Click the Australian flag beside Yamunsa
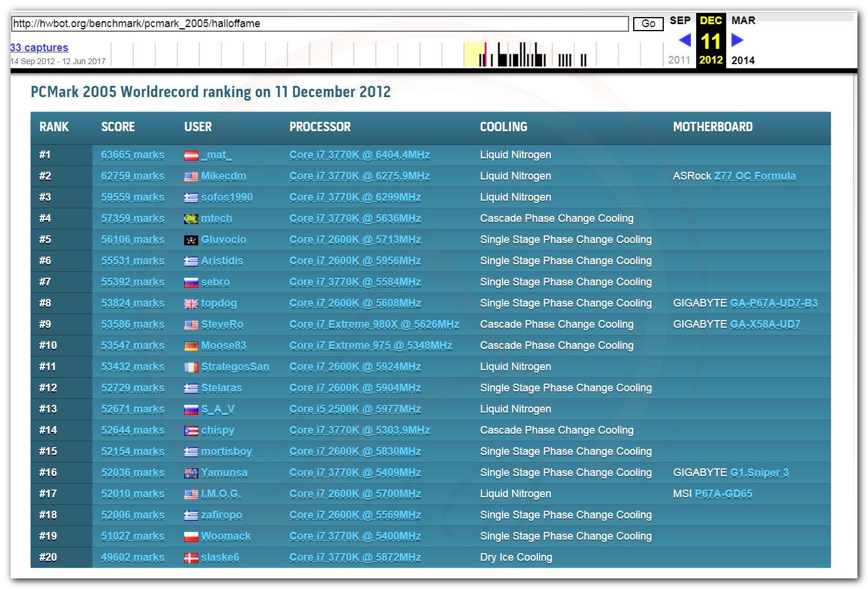 click(191, 473)
